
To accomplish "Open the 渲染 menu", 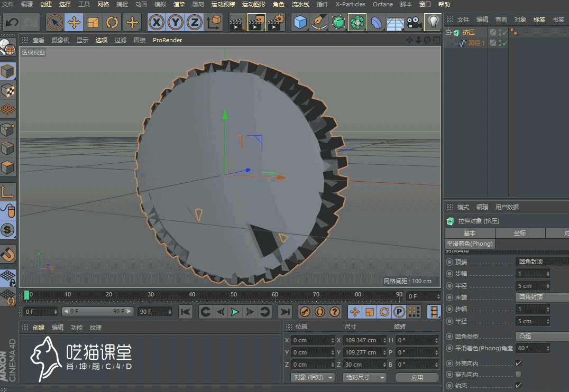I will click(179, 4).
